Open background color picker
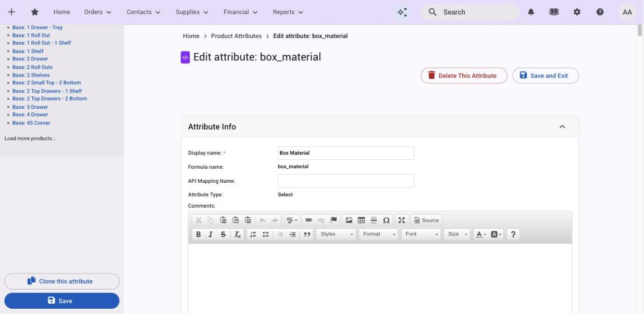The image size is (644, 314). tap(496, 234)
